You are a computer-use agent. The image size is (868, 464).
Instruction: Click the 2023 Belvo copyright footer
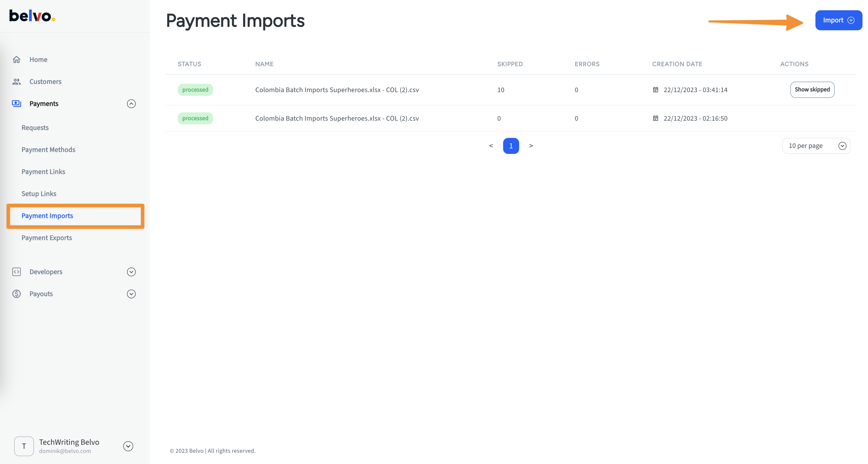tap(213, 451)
